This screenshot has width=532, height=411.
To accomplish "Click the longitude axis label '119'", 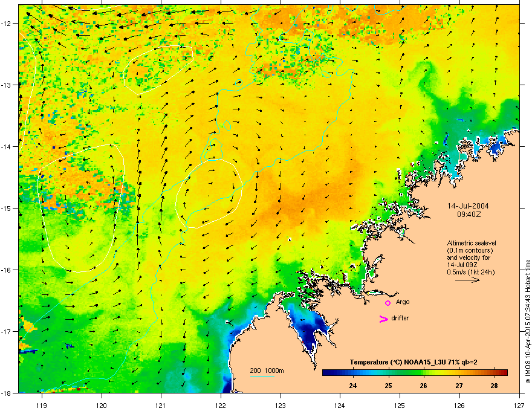I will click(42, 405).
